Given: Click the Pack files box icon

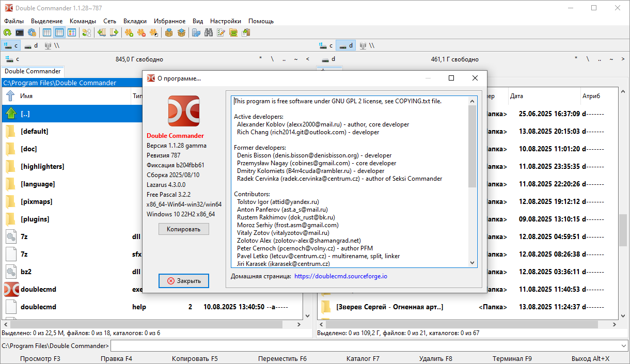Looking at the screenshot, I should [168, 33].
